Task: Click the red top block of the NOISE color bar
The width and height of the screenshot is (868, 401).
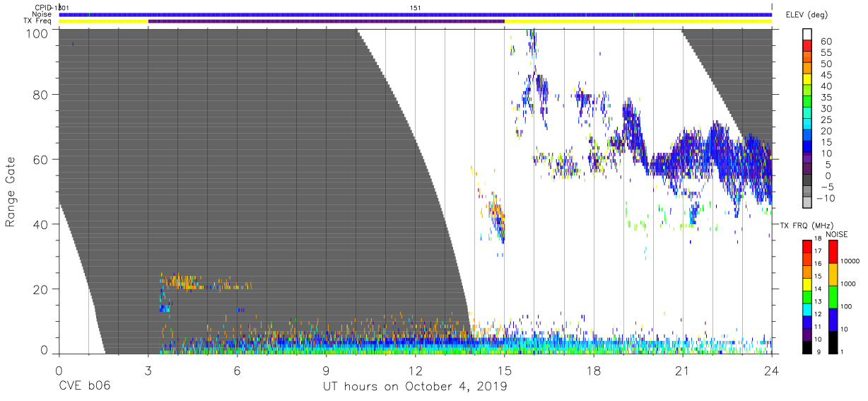Action: [833, 251]
